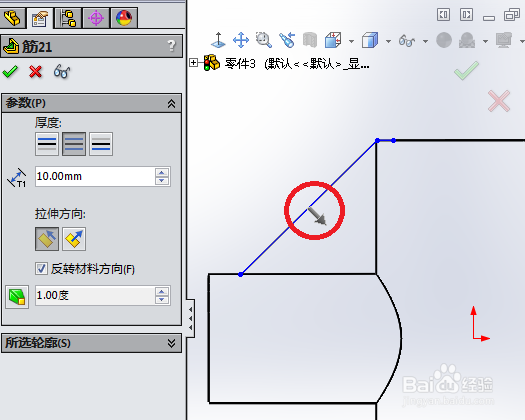Click the tile-left document window icon
Screen dimensions: 525x420
443,15
